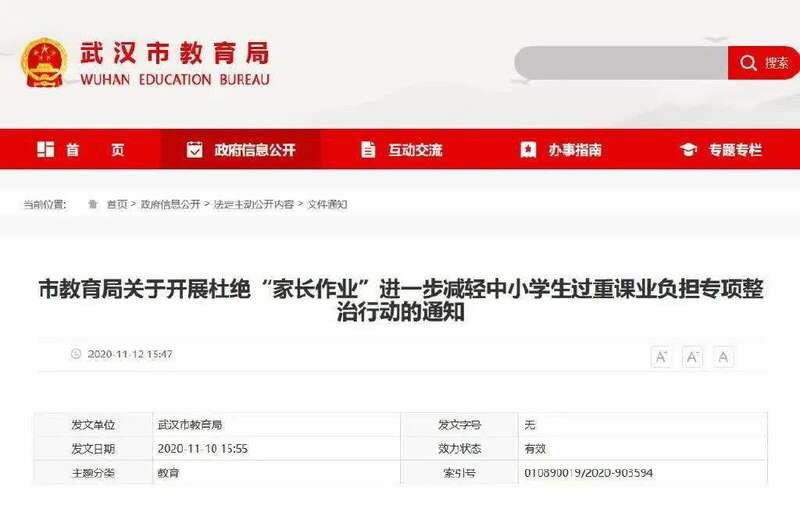Click the home icon in breadcrumb
The height and width of the screenshot is (505, 800).
click(93, 204)
